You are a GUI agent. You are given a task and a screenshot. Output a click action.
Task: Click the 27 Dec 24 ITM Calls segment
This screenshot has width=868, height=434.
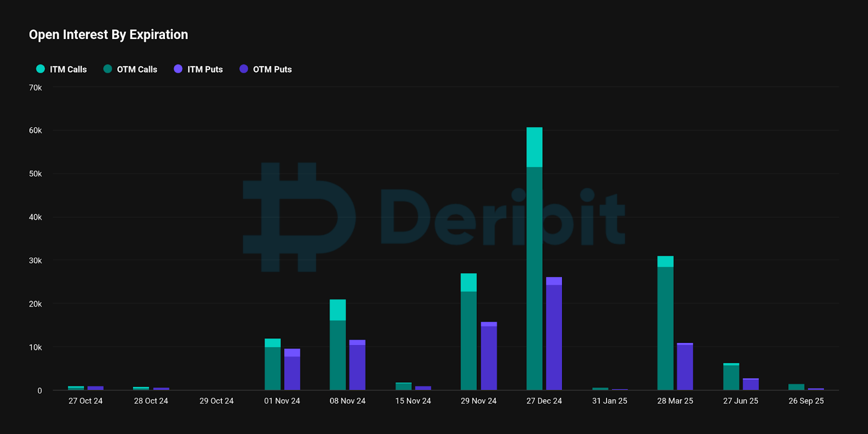pyautogui.click(x=534, y=147)
